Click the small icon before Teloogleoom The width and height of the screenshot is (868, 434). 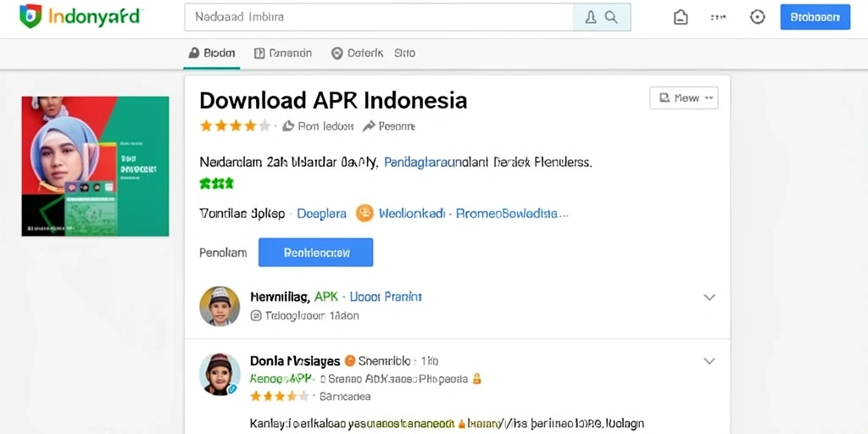coord(256,316)
